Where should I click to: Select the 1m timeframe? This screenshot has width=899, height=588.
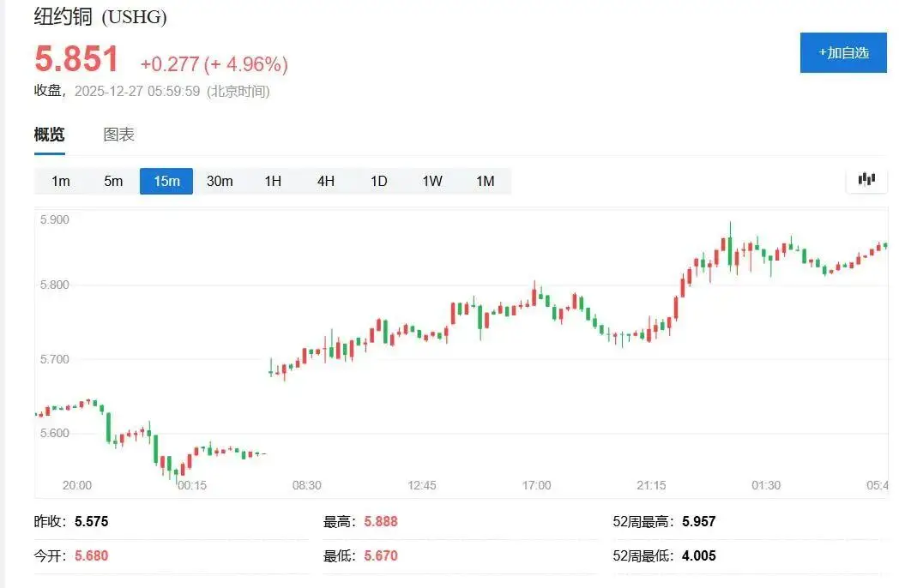click(61, 181)
